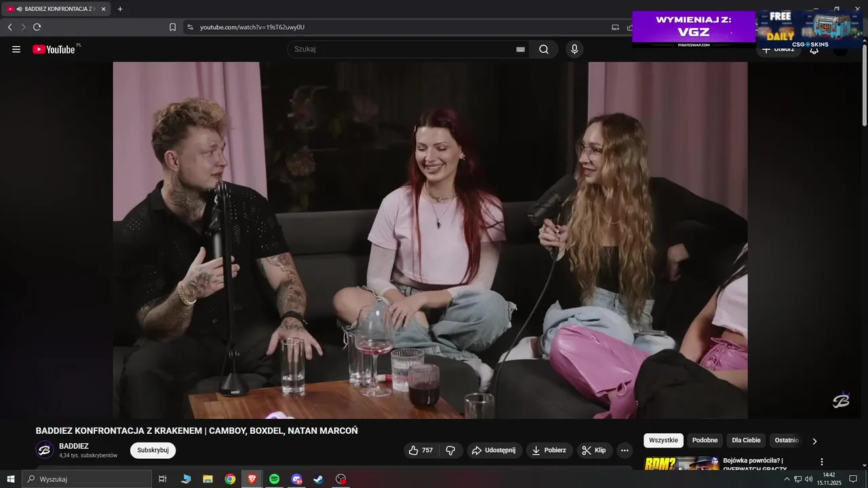This screenshot has width=868, height=488.
Task: Bookmark this page with the bookmark icon
Action: (x=172, y=27)
